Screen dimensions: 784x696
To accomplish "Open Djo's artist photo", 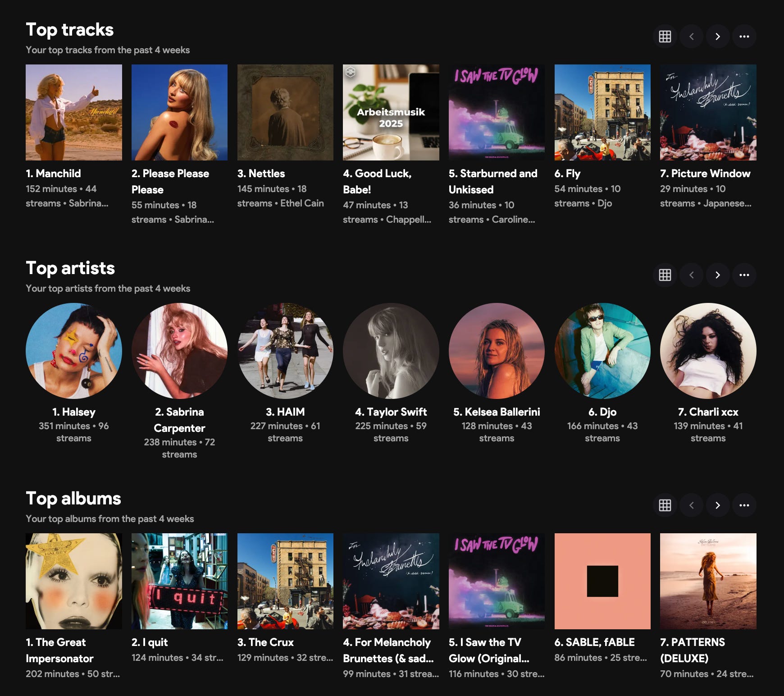I will point(602,351).
